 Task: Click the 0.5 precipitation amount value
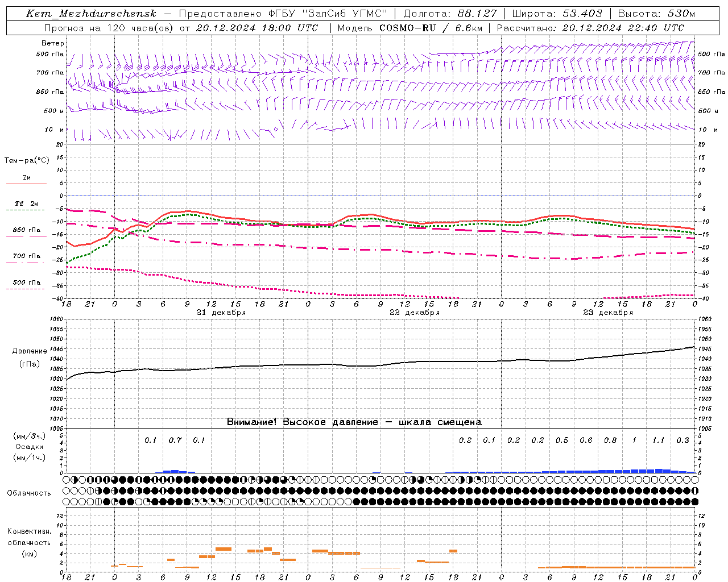point(561,440)
